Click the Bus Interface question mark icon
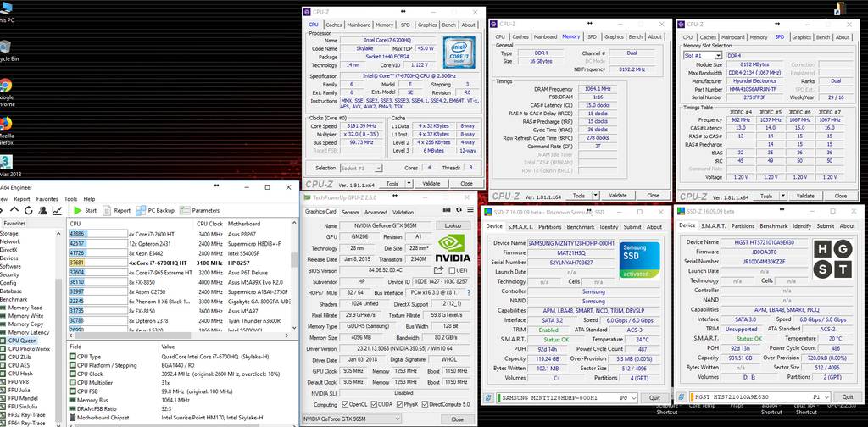868x427 pixels. click(468, 292)
